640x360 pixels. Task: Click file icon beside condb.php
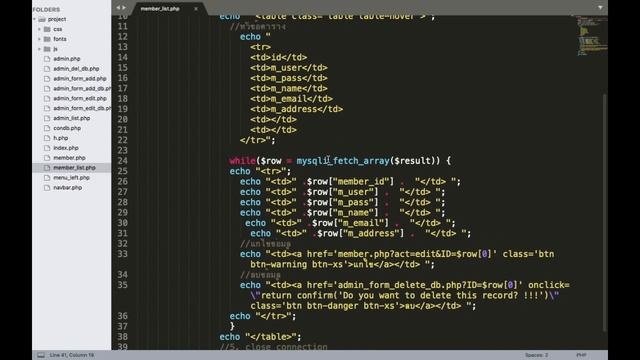(47, 128)
